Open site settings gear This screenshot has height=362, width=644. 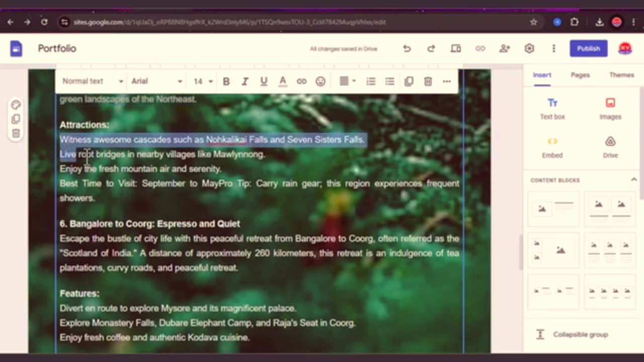click(x=529, y=49)
